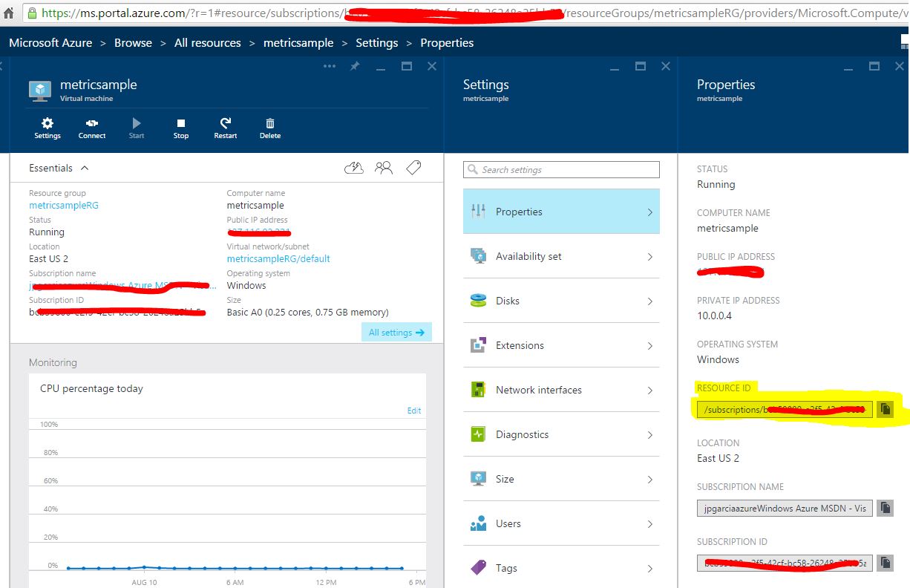Viewport: 910px width, 588px height.
Task: Click the Resource ID text field
Action: (x=785, y=409)
